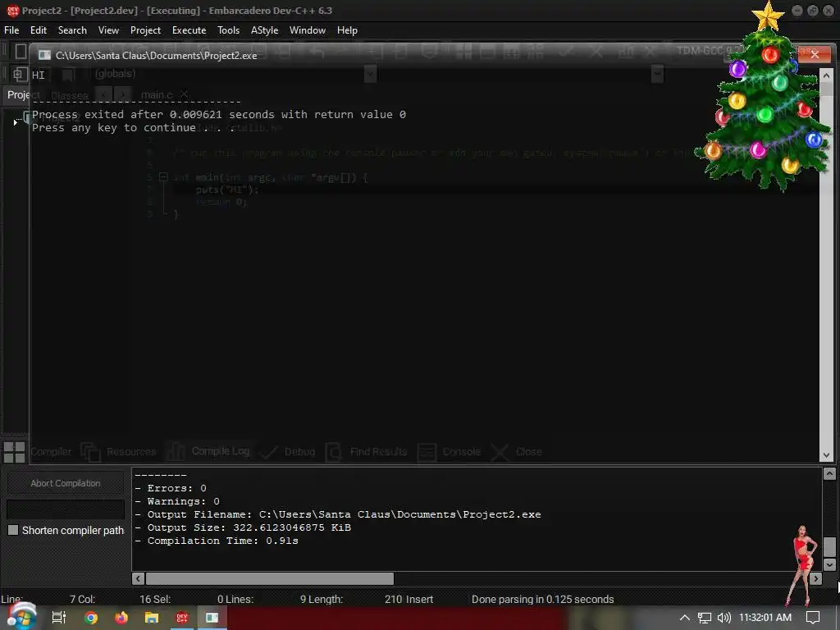Switch to the Compile Log tab
Viewport: 840px width, 630px height.
click(208, 451)
